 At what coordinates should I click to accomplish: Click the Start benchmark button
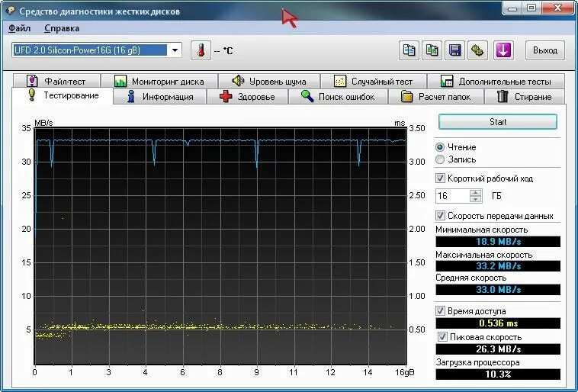[498, 122]
